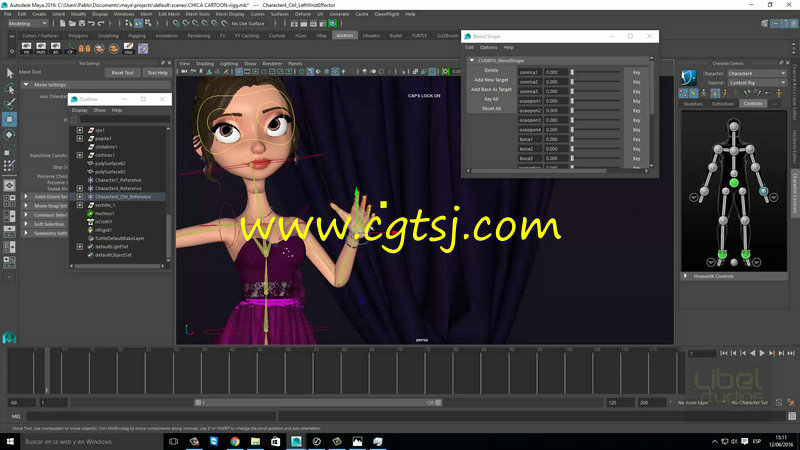Click the Maya icon on the taskbar
The height and width of the screenshot is (450, 800).
pyautogui.click(x=296, y=441)
